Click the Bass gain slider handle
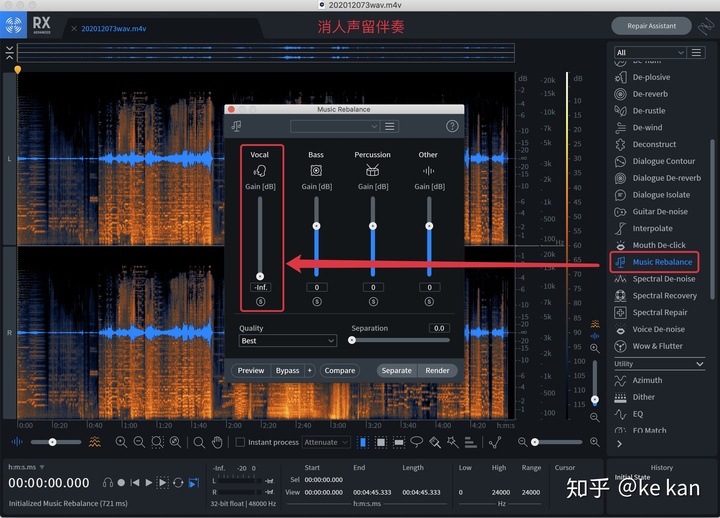The width and height of the screenshot is (720, 518). (x=316, y=226)
